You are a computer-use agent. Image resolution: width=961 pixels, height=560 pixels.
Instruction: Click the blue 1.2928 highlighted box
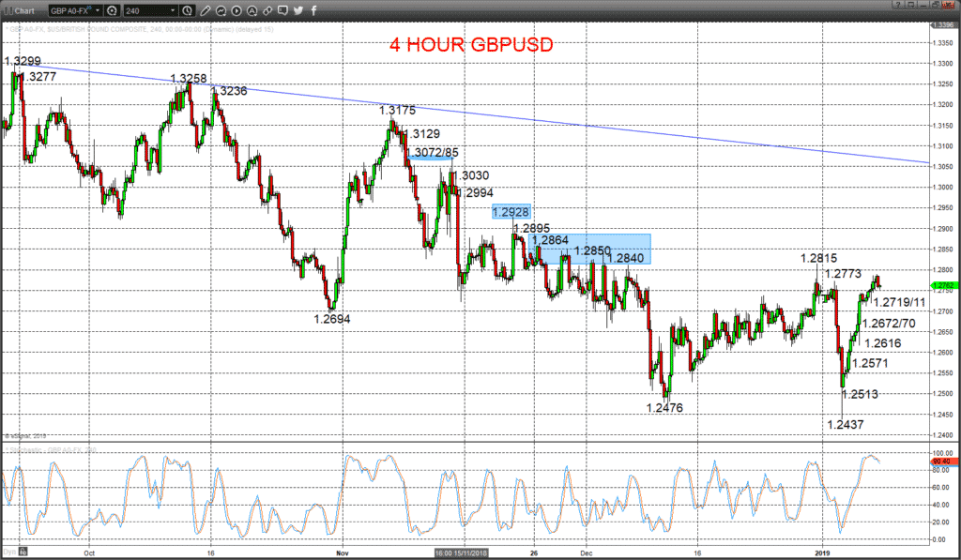click(x=511, y=212)
